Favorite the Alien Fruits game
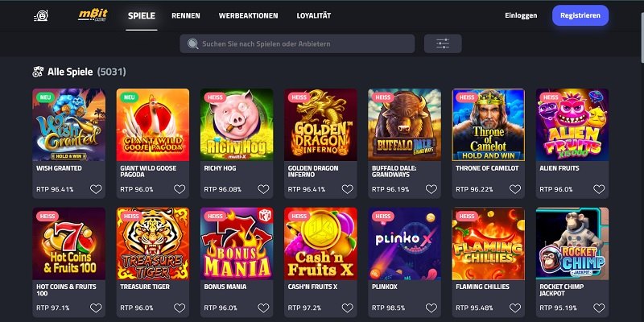 point(599,189)
